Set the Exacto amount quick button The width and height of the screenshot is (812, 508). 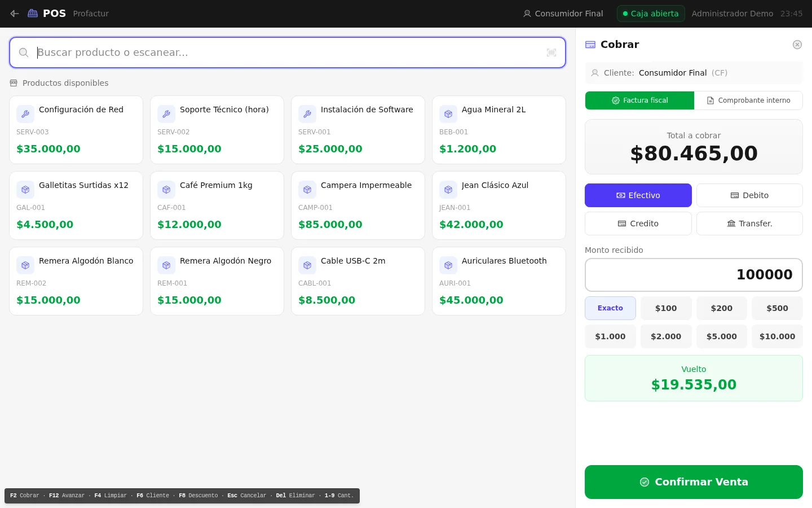click(x=610, y=308)
